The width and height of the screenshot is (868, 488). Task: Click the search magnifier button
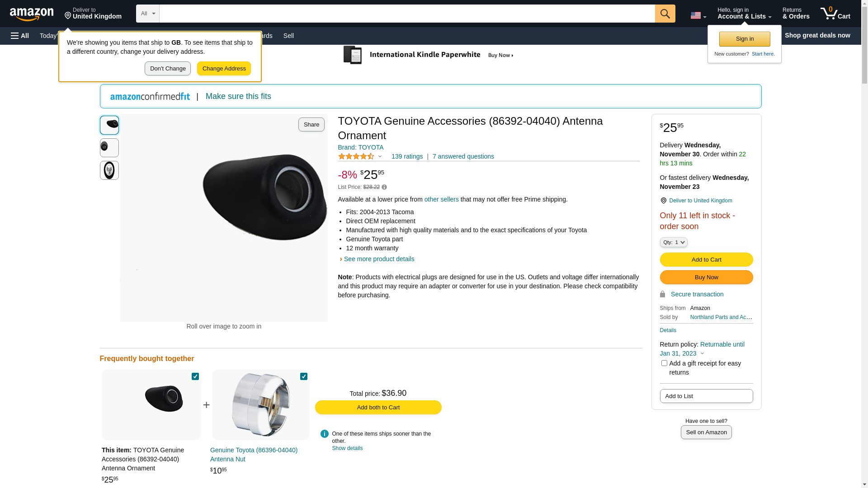click(665, 14)
